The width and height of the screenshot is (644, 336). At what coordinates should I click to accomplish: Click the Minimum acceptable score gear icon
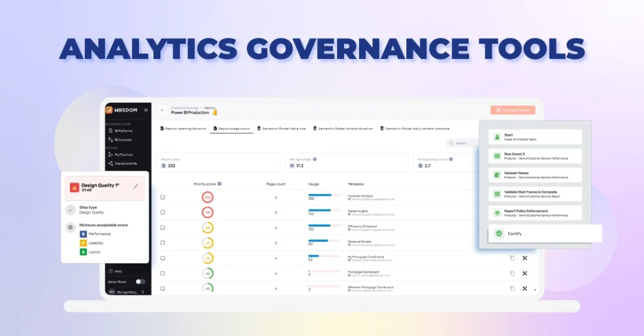click(x=70, y=227)
